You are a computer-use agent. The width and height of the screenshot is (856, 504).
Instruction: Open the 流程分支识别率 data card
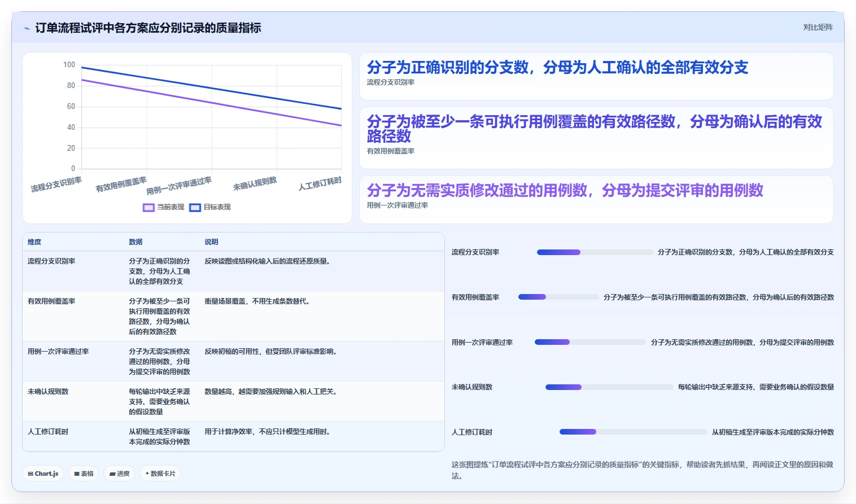tap(596, 76)
